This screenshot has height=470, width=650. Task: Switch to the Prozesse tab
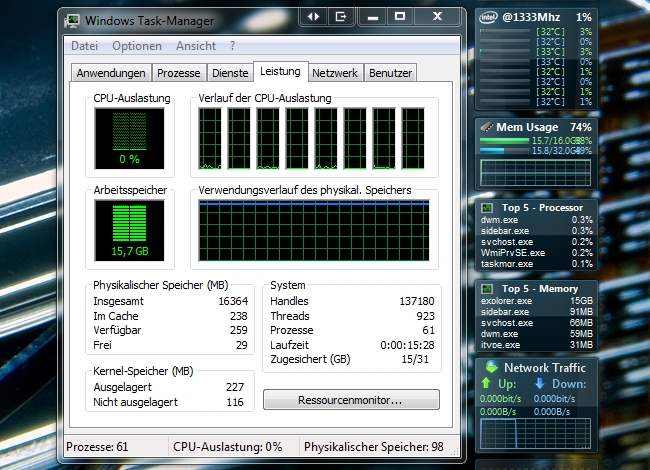179,73
